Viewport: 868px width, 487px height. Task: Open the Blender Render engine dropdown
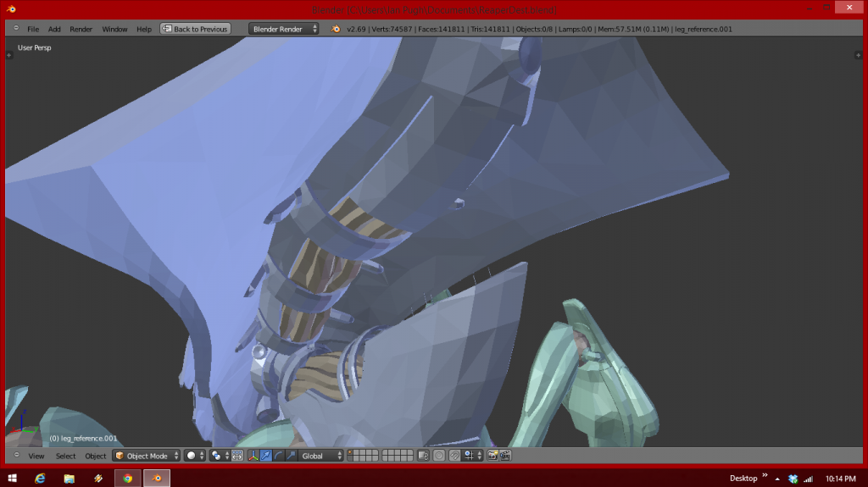click(x=283, y=29)
